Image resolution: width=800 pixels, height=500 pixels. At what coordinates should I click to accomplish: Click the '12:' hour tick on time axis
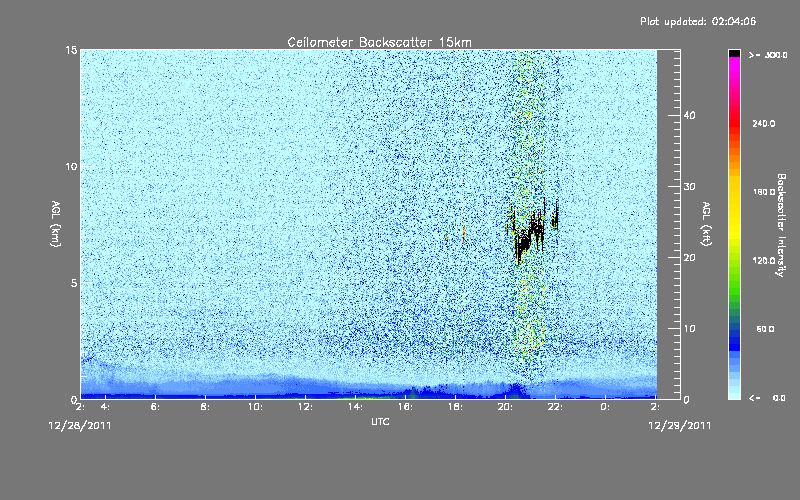[x=305, y=407]
